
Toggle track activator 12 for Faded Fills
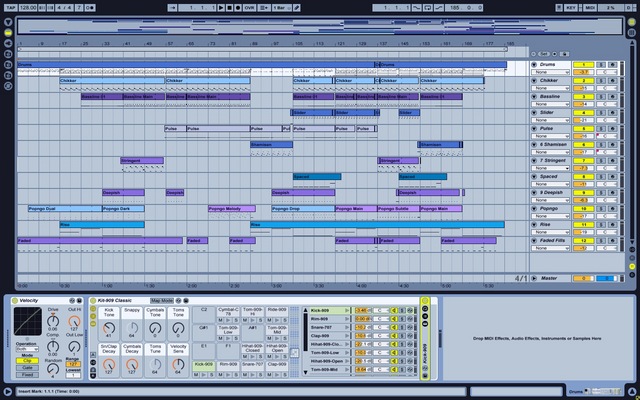click(584, 241)
